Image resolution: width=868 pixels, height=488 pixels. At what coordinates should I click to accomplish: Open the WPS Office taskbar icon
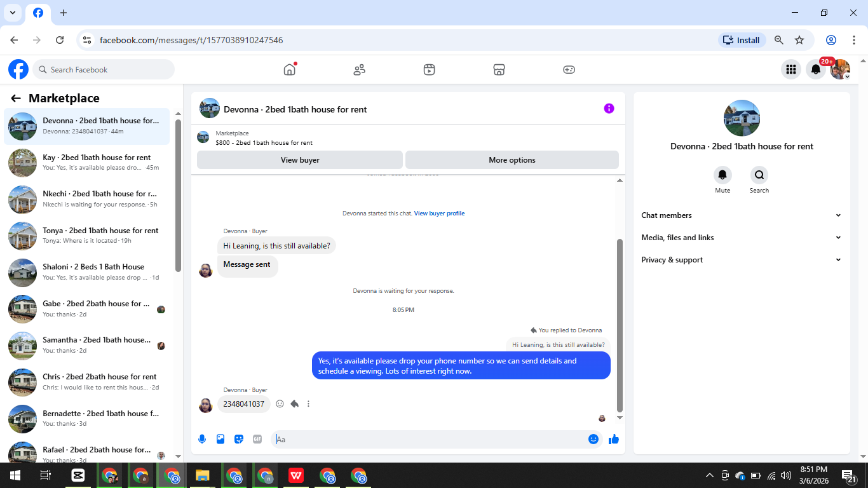pos(296,475)
